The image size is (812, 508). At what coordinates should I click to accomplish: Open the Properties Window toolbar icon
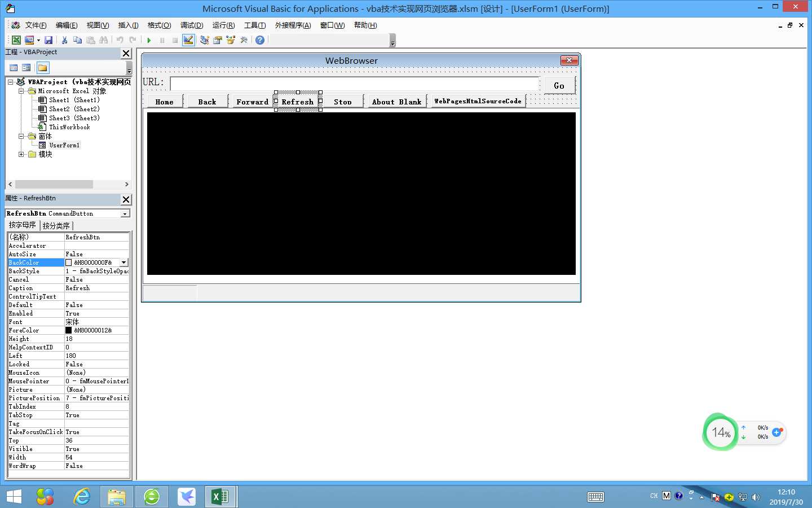[x=217, y=40]
